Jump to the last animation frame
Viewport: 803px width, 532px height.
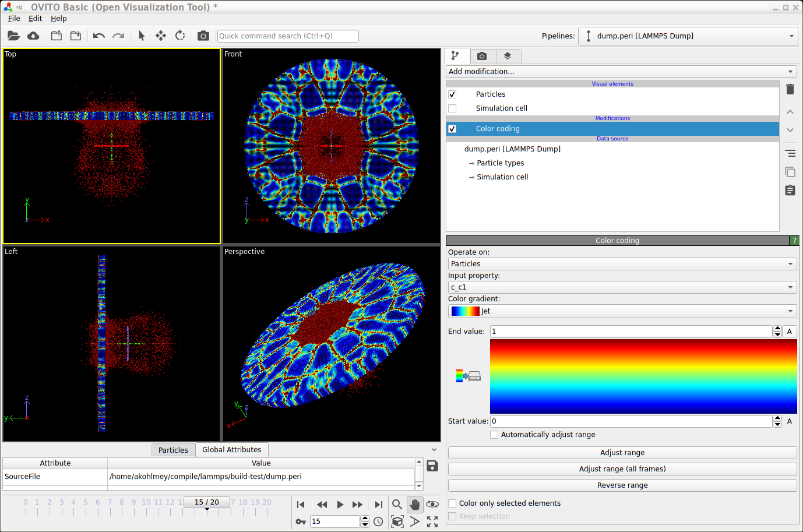[x=378, y=505]
